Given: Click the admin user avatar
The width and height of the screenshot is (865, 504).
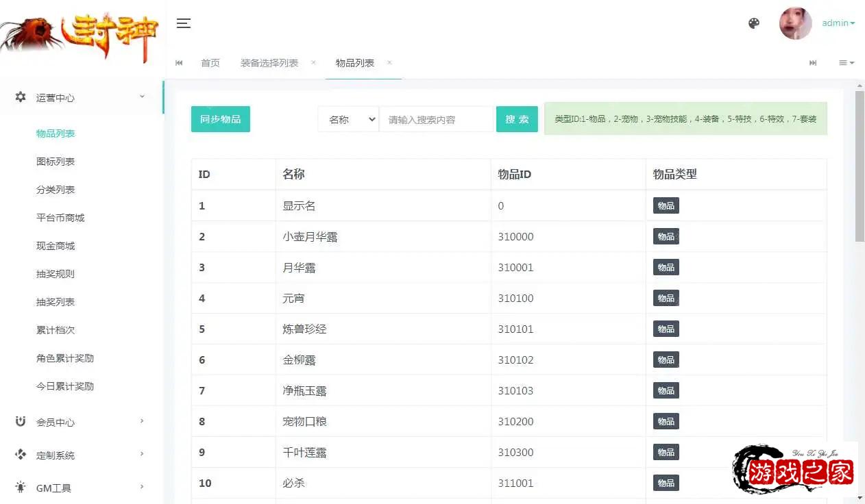Looking at the screenshot, I should tap(795, 23).
